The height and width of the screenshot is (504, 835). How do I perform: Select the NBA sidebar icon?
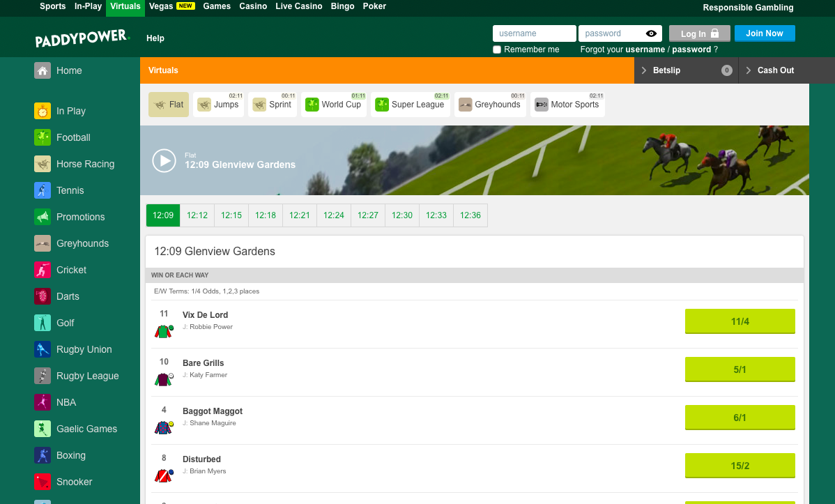pyautogui.click(x=43, y=402)
